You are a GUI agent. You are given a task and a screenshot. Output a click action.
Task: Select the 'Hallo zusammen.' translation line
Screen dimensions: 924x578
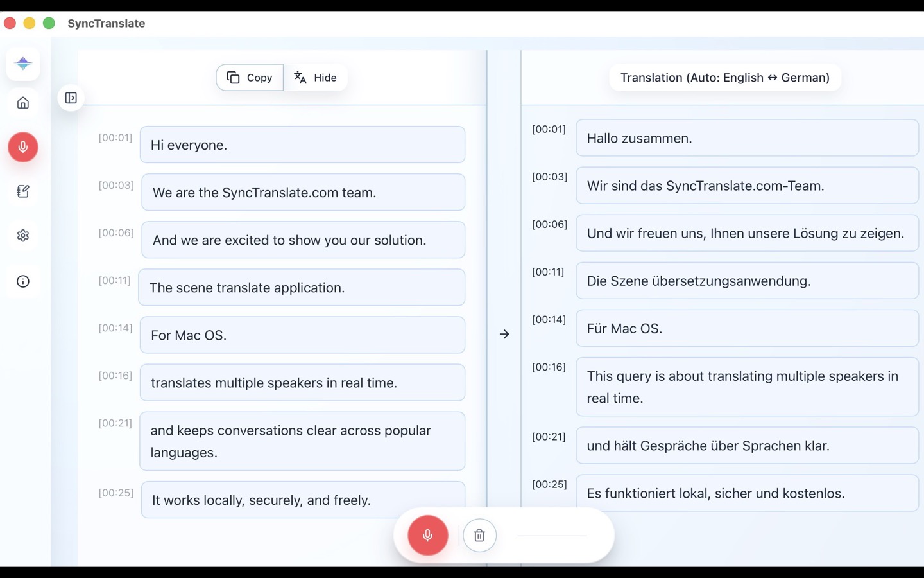pos(748,137)
